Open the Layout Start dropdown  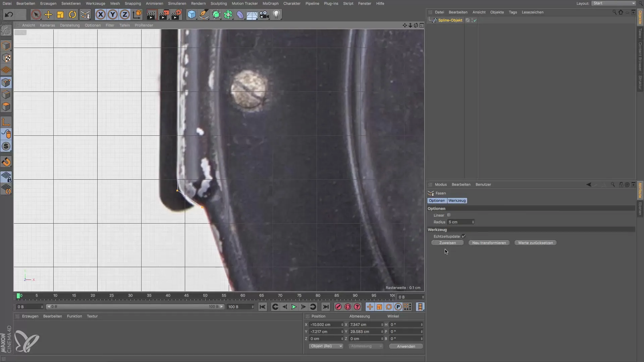tap(613, 3)
